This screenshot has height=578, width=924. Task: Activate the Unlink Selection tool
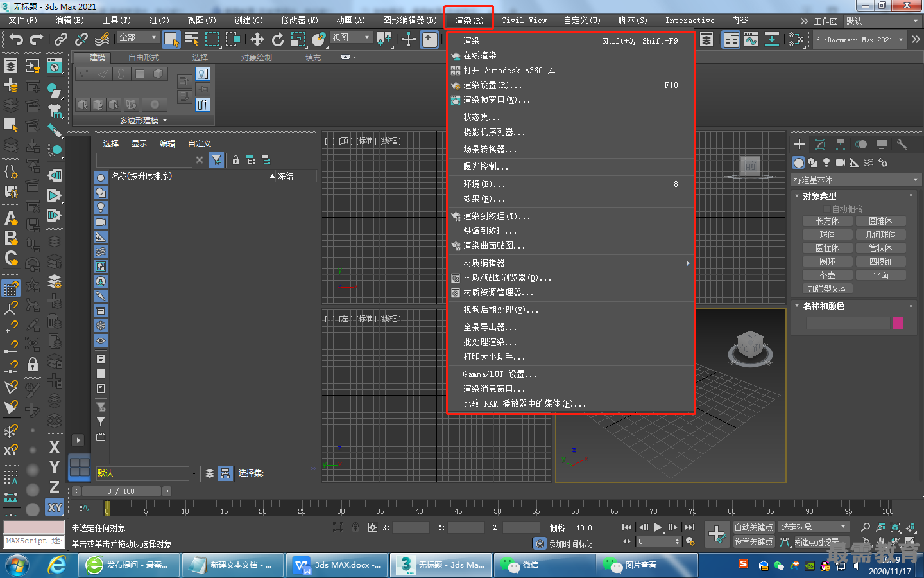tap(81, 40)
